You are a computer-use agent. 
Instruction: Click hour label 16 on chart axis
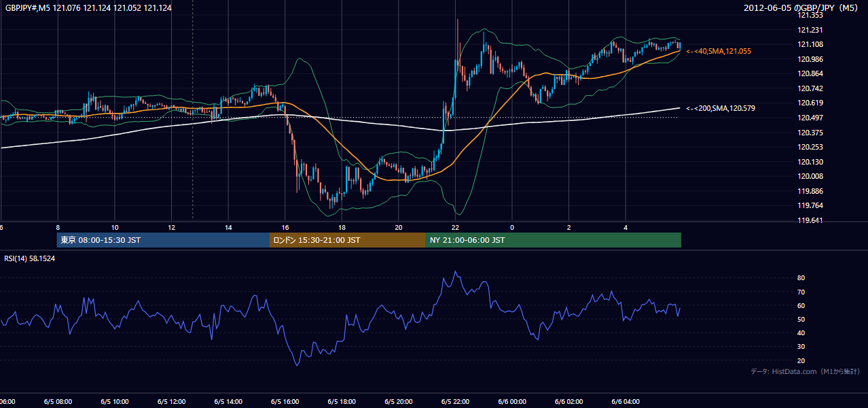(x=285, y=228)
